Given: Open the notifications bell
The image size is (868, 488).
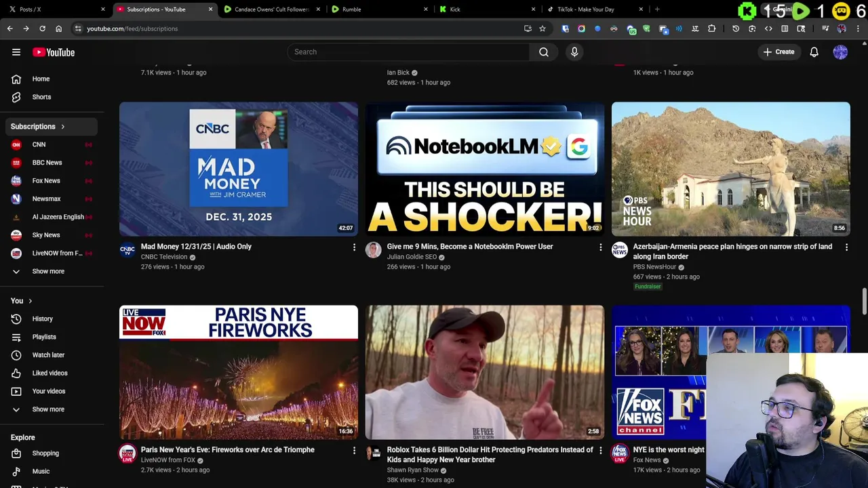Looking at the screenshot, I should coord(814,52).
